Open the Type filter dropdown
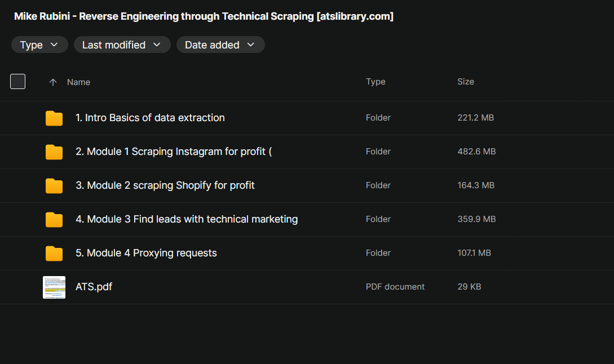The width and height of the screenshot is (614, 364). coord(39,45)
